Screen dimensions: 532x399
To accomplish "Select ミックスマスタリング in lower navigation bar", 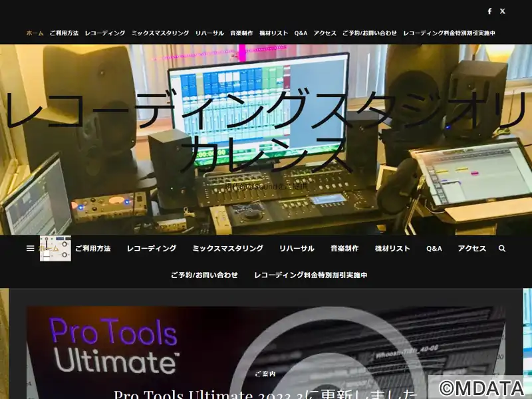I will tap(228, 248).
